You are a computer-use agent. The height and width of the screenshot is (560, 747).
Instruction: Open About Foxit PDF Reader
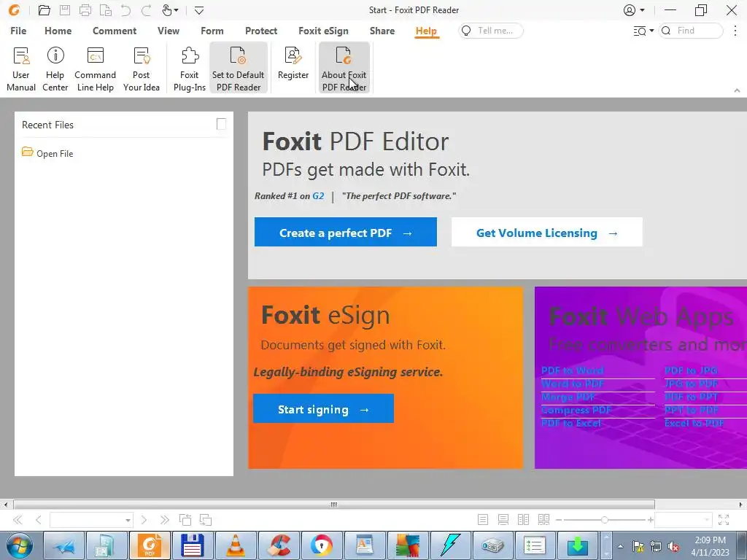[344, 67]
